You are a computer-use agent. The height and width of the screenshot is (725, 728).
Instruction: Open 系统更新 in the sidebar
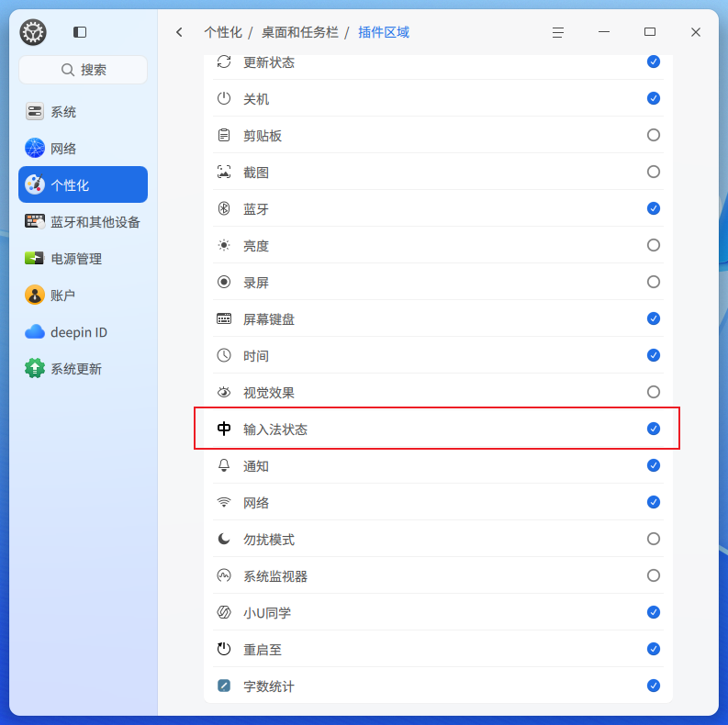point(84,369)
